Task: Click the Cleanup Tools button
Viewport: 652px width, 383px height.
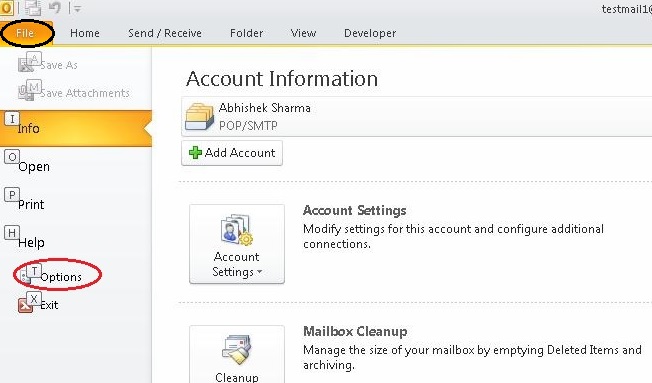Action: [x=237, y=354]
